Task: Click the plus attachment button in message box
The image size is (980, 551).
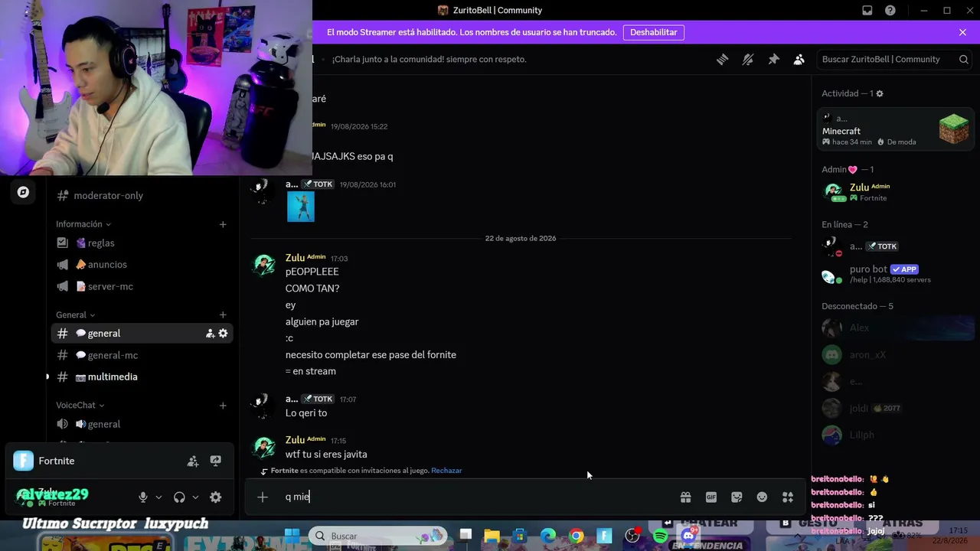Action: pos(263,497)
